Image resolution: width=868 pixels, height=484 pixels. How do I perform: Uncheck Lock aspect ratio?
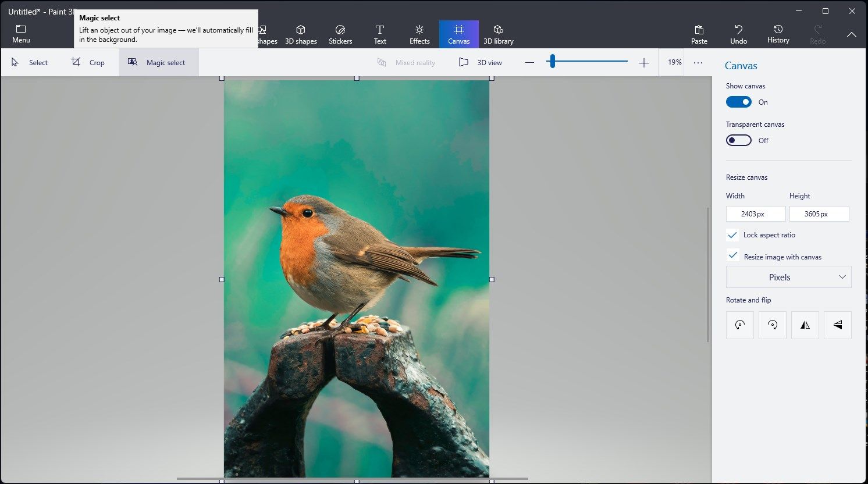[x=732, y=235]
